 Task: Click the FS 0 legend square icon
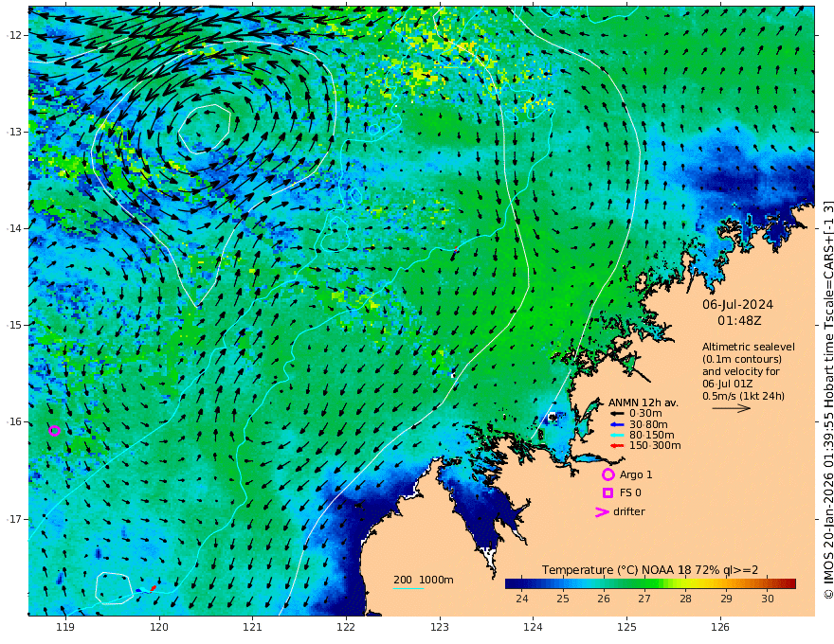point(607,492)
